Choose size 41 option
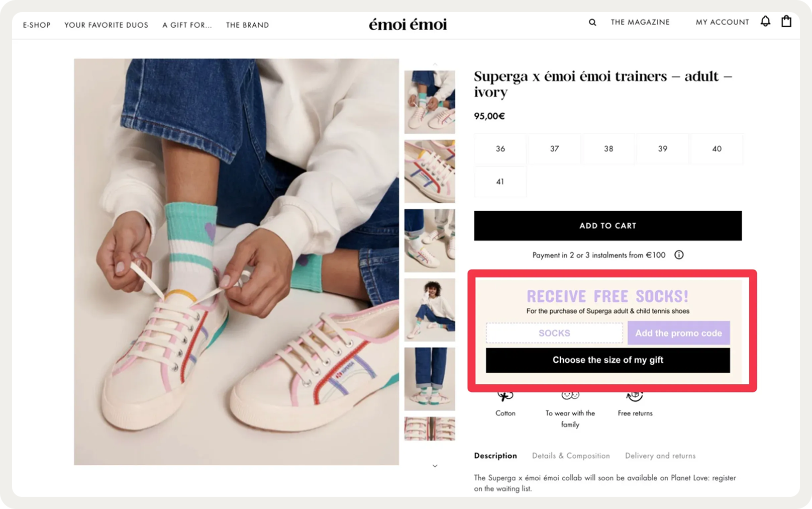812x509 pixels. pyautogui.click(x=500, y=182)
